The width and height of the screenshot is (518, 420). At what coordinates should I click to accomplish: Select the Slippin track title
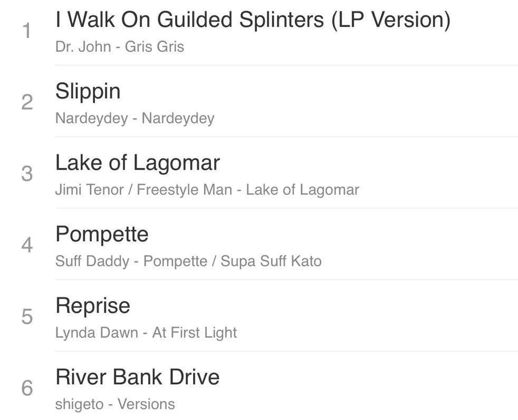pos(88,91)
